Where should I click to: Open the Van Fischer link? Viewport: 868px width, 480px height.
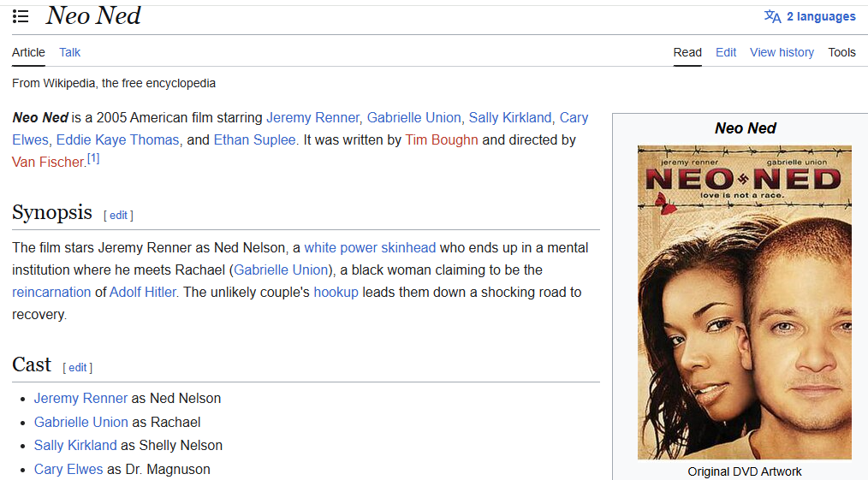click(48, 162)
